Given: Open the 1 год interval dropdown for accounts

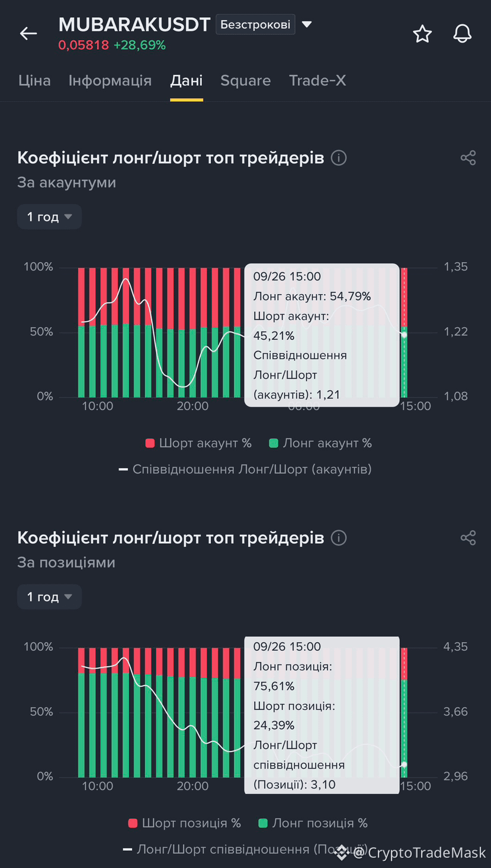Looking at the screenshot, I should [49, 217].
